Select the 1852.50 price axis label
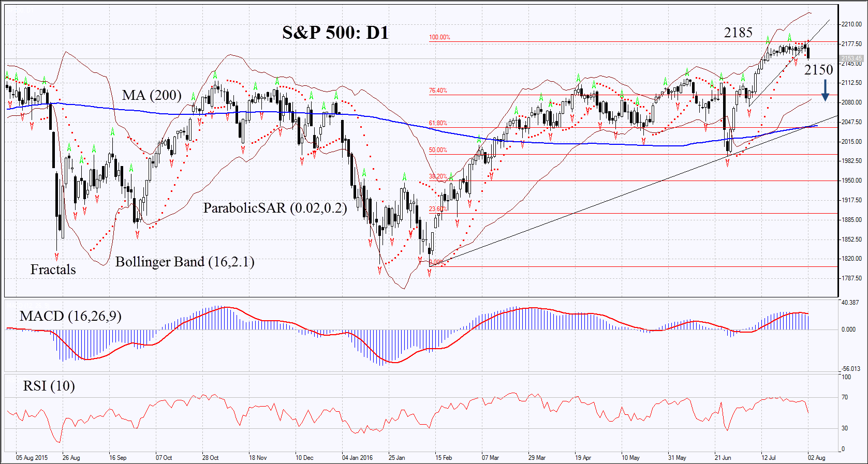868x464 pixels. (x=851, y=240)
